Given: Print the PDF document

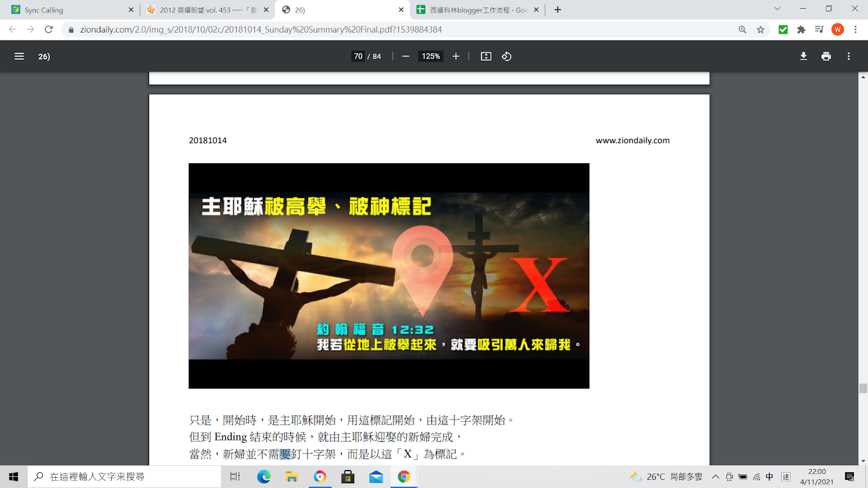Looking at the screenshot, I should point(826,56).
